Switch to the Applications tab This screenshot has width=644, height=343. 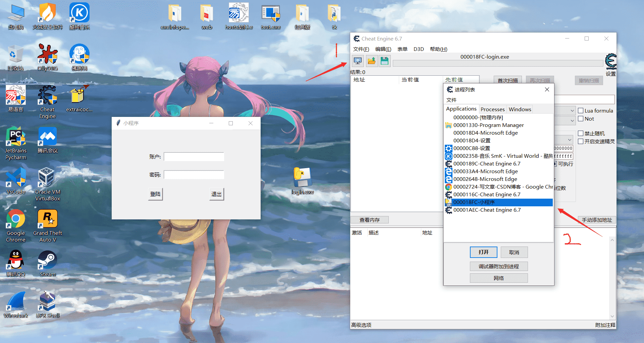461,109
